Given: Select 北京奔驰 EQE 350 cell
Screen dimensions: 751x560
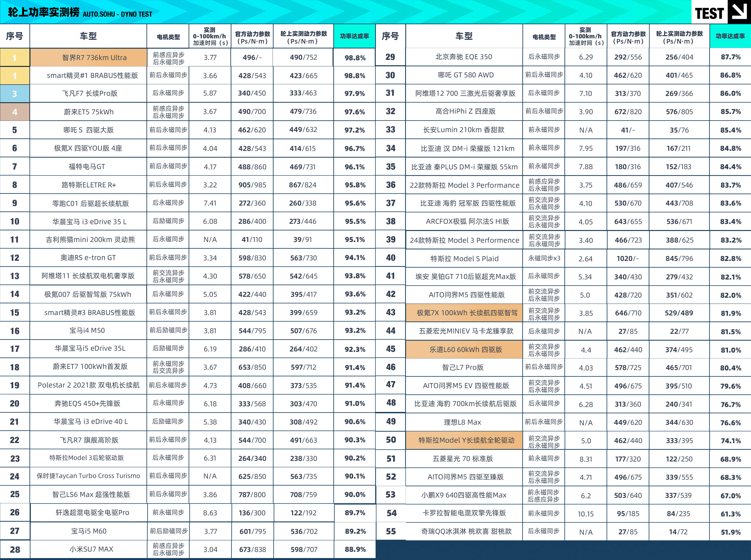Looking at the screenshot, I should (x=464, y=57).
